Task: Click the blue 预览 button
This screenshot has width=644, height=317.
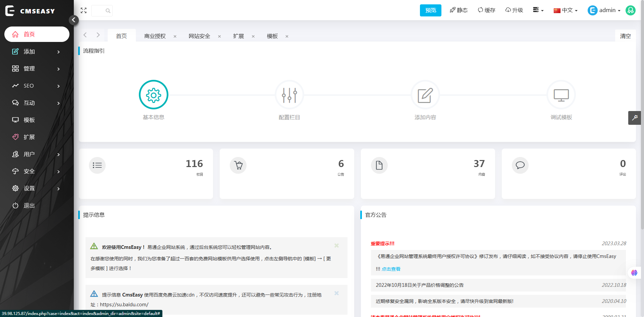Action: pyautogui.click(x=430, y=10)
